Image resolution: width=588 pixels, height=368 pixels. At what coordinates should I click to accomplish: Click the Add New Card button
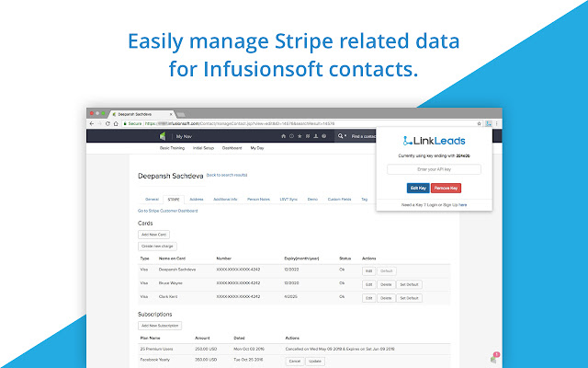(x=153, y=235)
